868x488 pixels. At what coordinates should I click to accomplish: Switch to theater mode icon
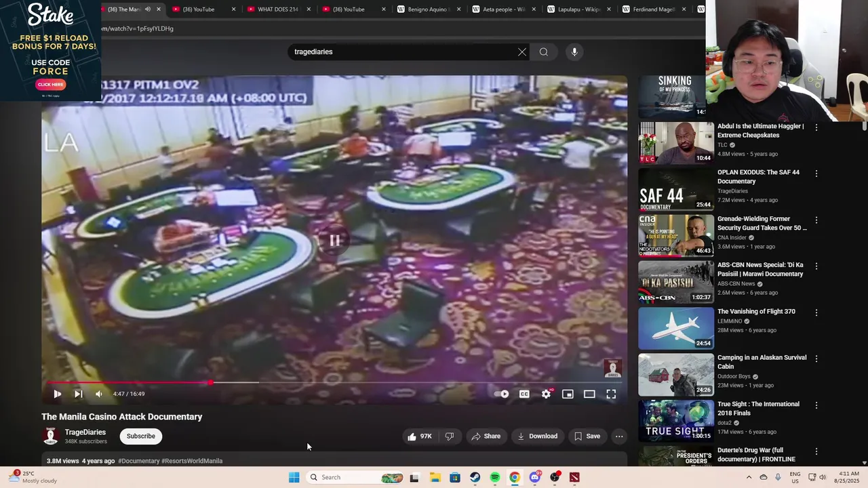coord(589,394)
